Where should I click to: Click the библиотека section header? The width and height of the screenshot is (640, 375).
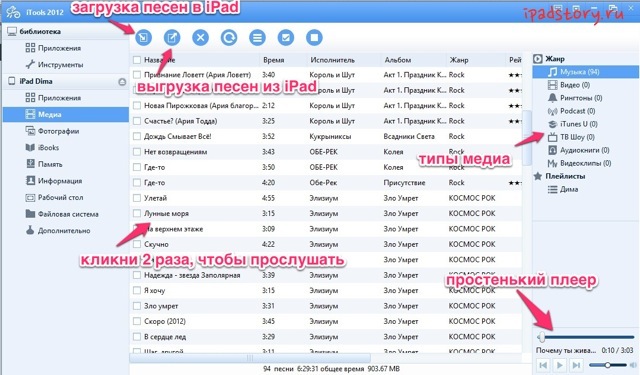coord(40,31)
